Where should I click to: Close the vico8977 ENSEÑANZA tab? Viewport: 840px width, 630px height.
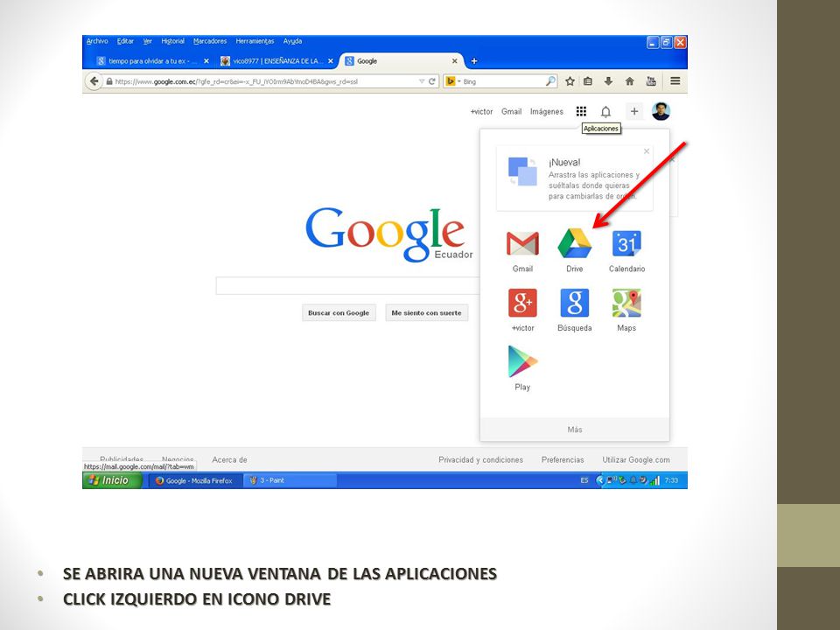click(x=331, y=61)
